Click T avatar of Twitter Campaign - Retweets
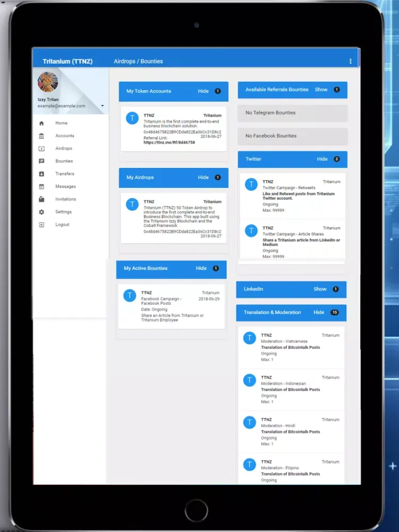 click(x=252, y=184)
